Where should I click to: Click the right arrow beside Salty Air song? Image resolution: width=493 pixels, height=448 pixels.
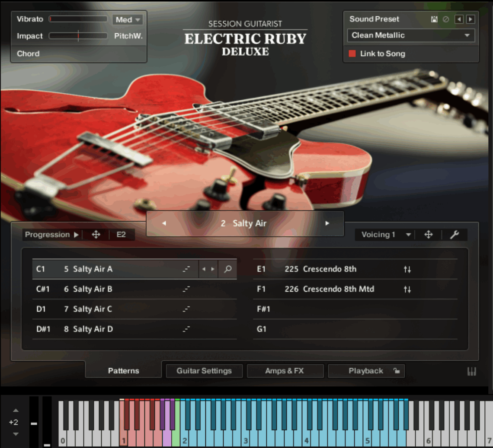[x=327, y=223]
